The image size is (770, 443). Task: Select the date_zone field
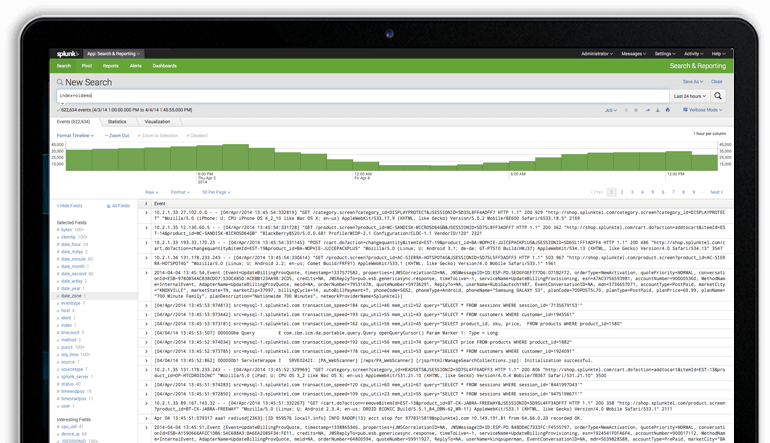(x=71, y=296)
